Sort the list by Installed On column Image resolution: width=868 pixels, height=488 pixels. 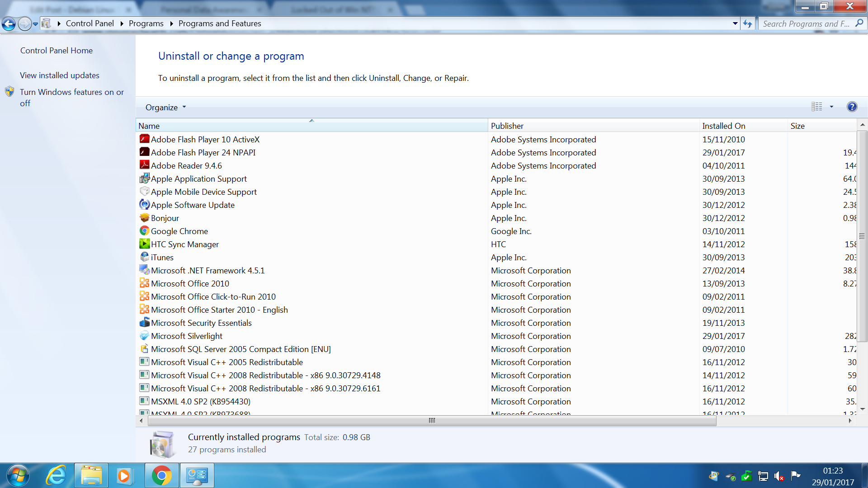[723, 126]
